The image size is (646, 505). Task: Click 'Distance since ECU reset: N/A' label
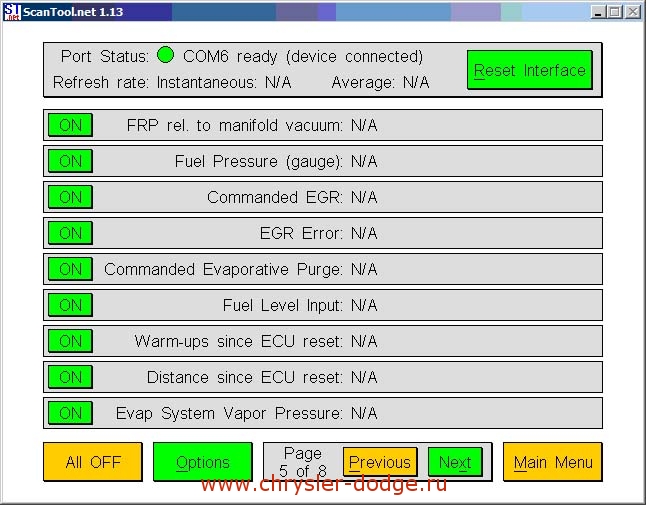262,377
